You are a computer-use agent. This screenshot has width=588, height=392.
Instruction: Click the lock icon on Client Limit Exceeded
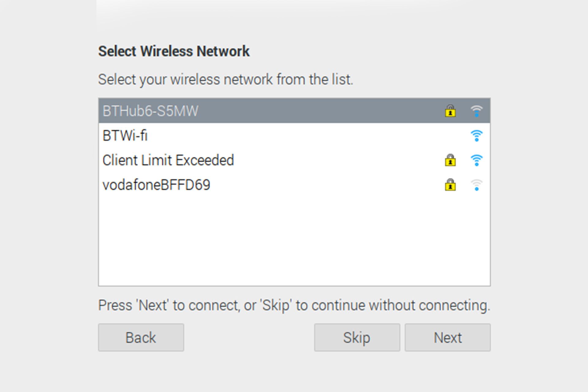coord(450,159)
